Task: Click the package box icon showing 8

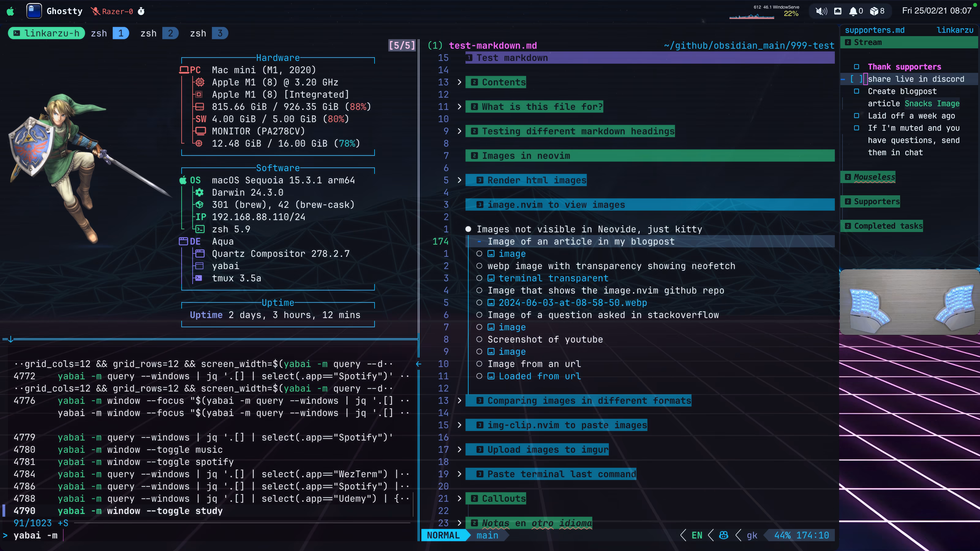Action: click(874, 11)
